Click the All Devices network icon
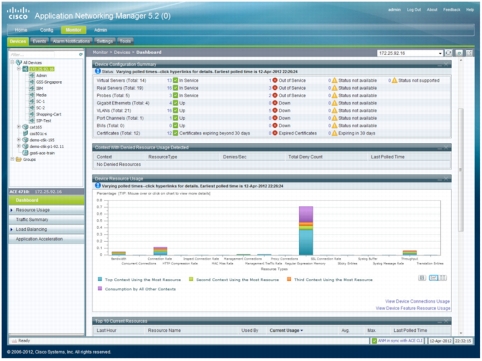The image size is (482, 361). coord(19,62)
